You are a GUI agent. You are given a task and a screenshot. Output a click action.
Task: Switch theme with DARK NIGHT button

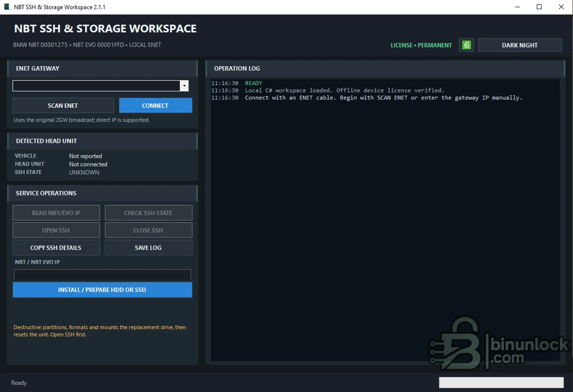point(520,45)
